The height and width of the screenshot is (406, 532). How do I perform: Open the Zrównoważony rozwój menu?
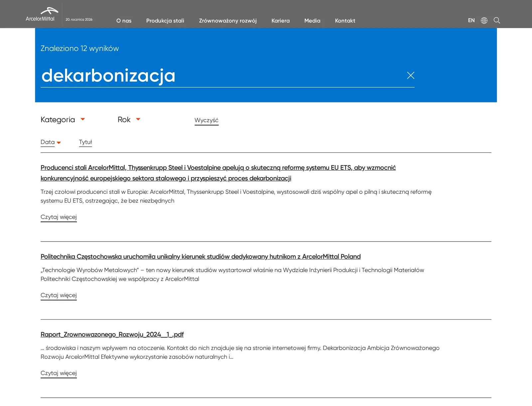click(x=228, y=21)
